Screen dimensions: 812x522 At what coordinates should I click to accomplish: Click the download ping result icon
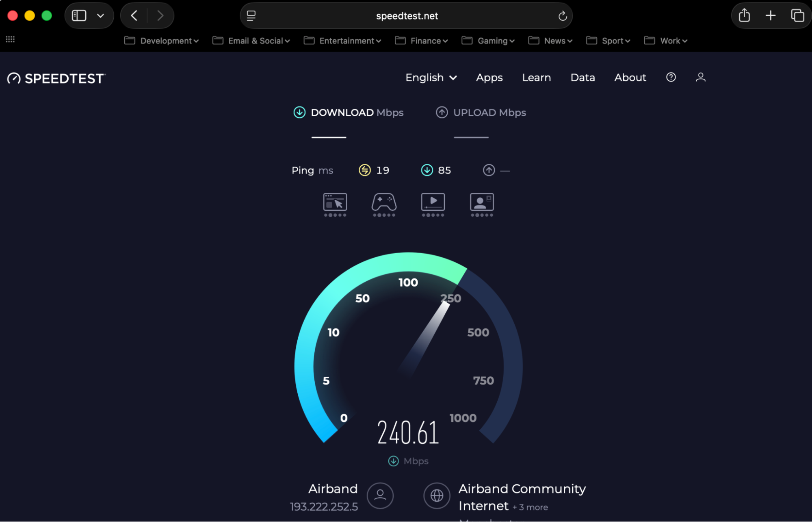427,170
